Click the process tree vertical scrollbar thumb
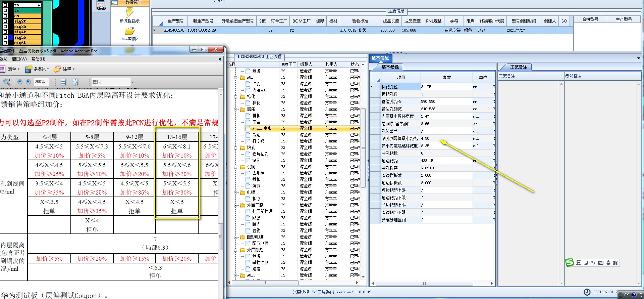Screen dimensions: 644x299 pos(363,147)
